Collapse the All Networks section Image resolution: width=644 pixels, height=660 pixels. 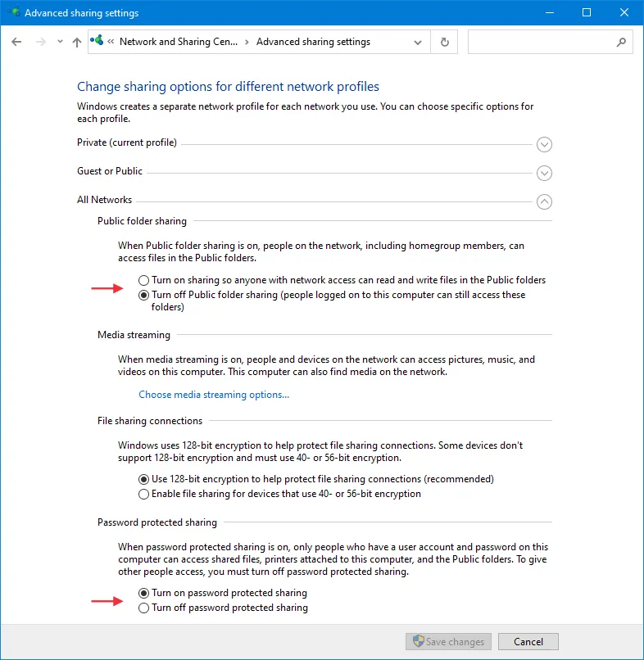(544, 201)
